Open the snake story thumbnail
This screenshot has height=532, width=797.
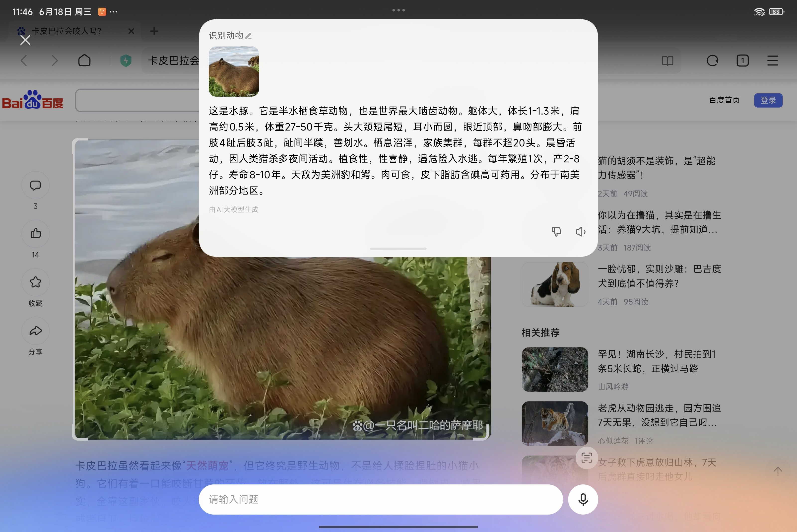(555, 369)
